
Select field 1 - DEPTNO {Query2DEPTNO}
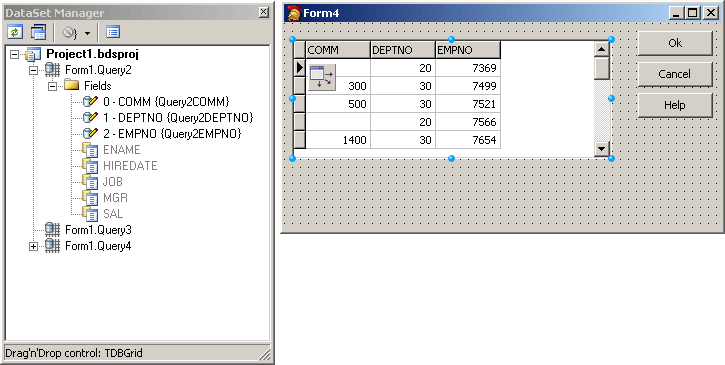click(x=178, y=118)
